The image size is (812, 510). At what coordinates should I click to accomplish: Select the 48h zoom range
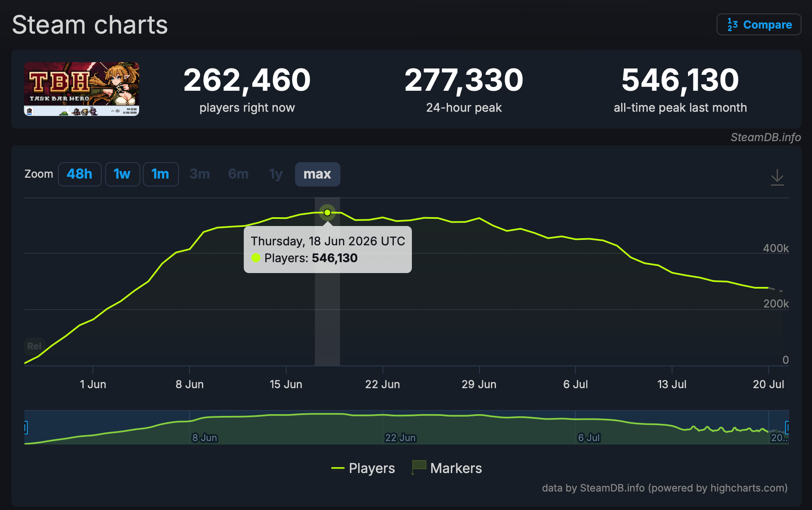click(x=79, y=174)
